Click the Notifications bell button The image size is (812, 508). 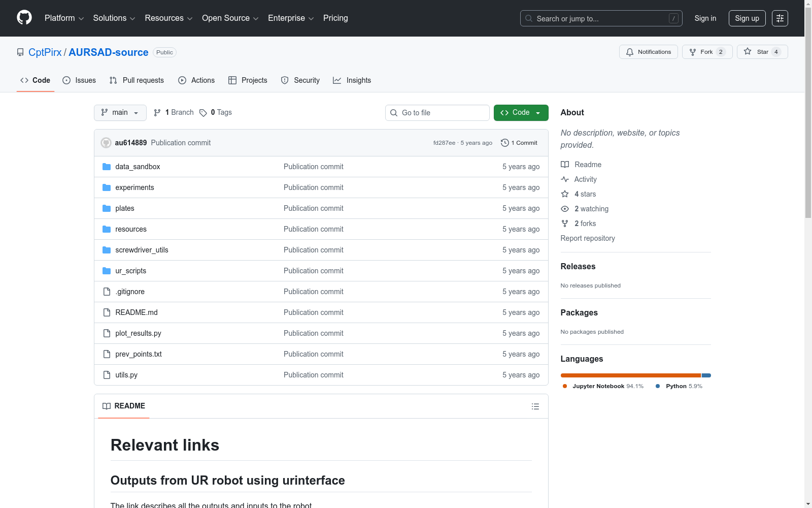[x=649, y=52]
